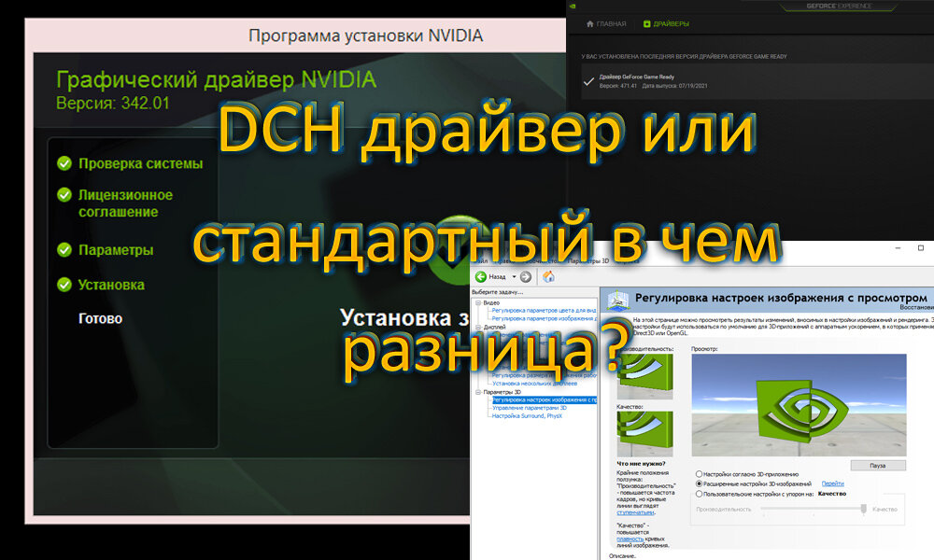The height and width of the screenshot is (560, 934).
Task: Click the Программа установки NVIDIA title bar
Action: tap(365, 35)
